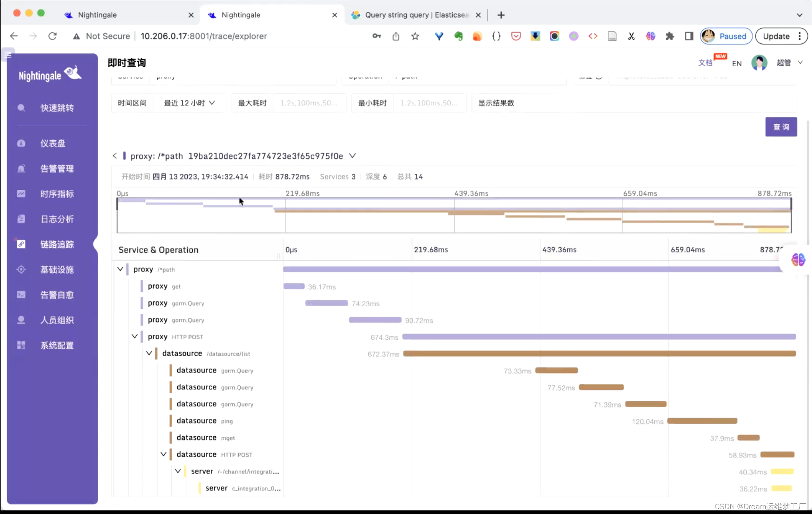The height and width of the screenshot is (514, 812).
Task: Switch language with EN link
Action: (x=737, y=63)
